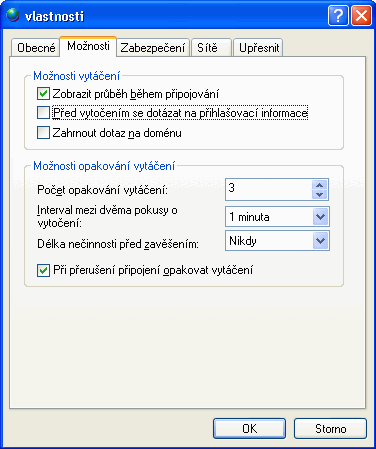
Task: Go to the Sítě tab
Action: [211, 48]
